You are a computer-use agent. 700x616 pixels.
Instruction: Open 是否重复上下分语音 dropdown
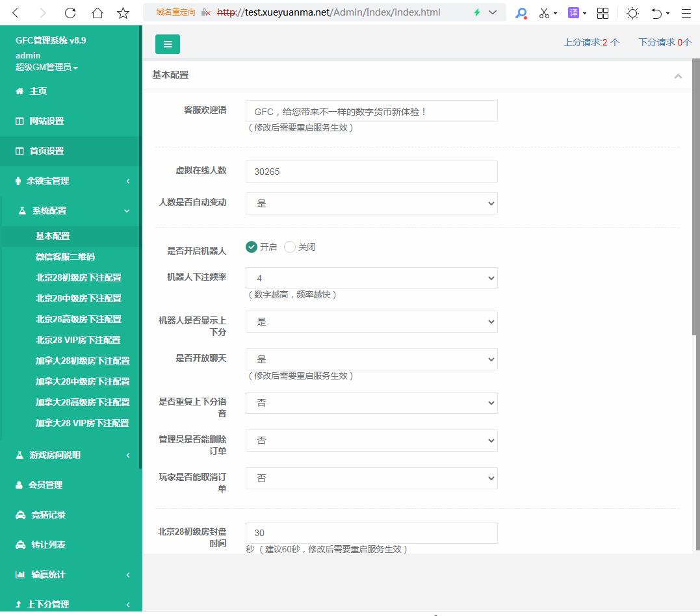click(371, 403)
